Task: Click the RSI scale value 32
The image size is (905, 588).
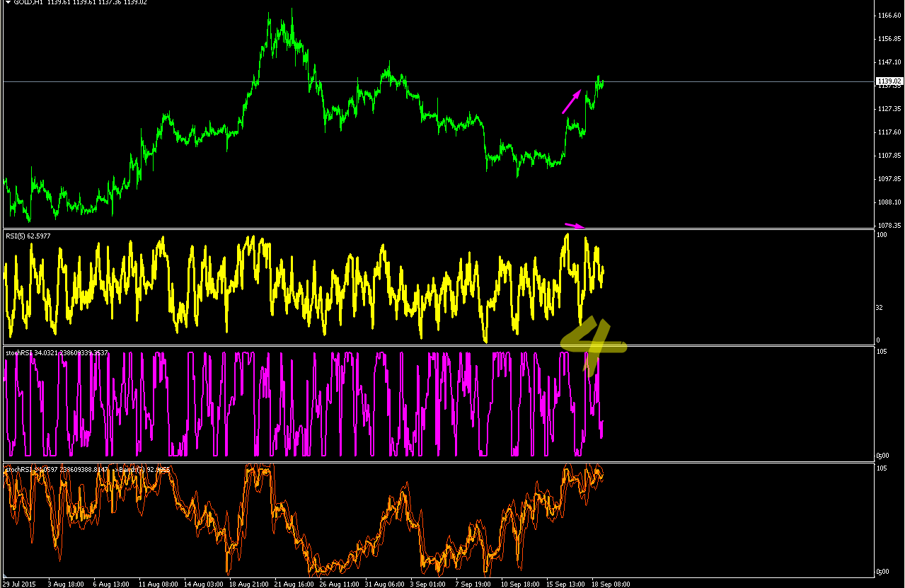Action: tap(880, 308)
